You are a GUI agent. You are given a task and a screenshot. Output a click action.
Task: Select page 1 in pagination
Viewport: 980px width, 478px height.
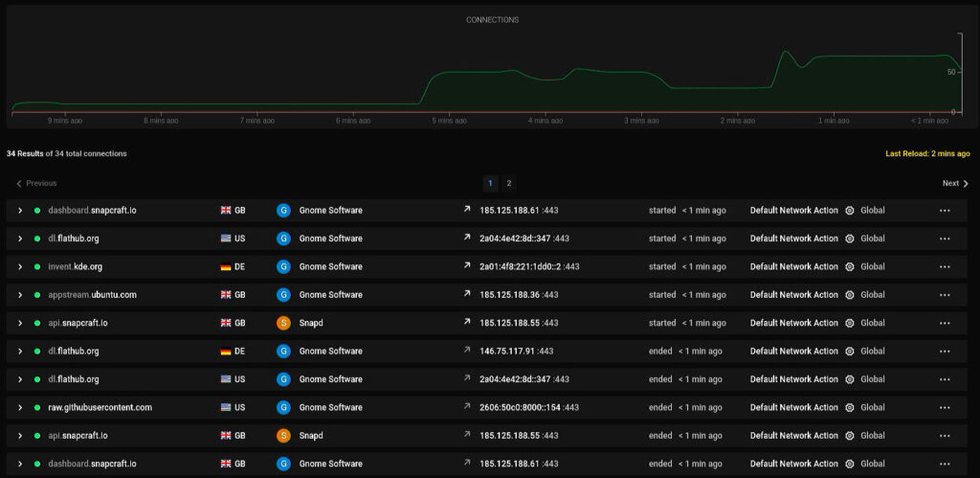tap(490, 183)
